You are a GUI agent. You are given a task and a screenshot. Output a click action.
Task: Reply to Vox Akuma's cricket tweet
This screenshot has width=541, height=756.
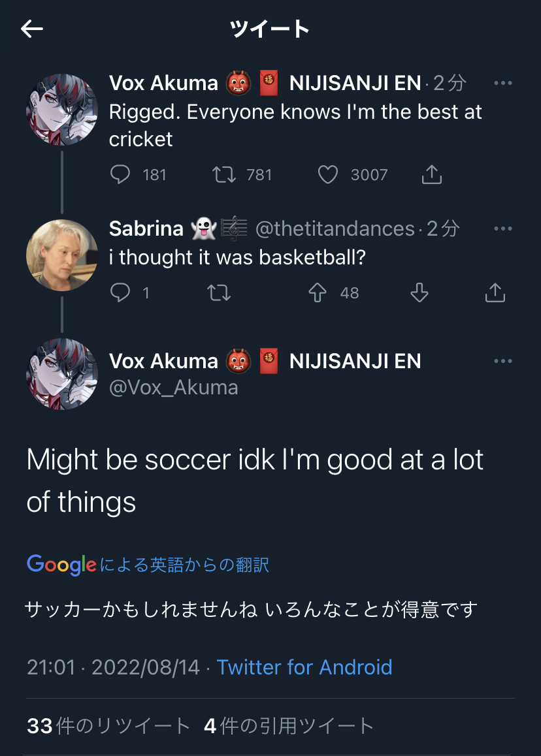(x=120, y=174)
